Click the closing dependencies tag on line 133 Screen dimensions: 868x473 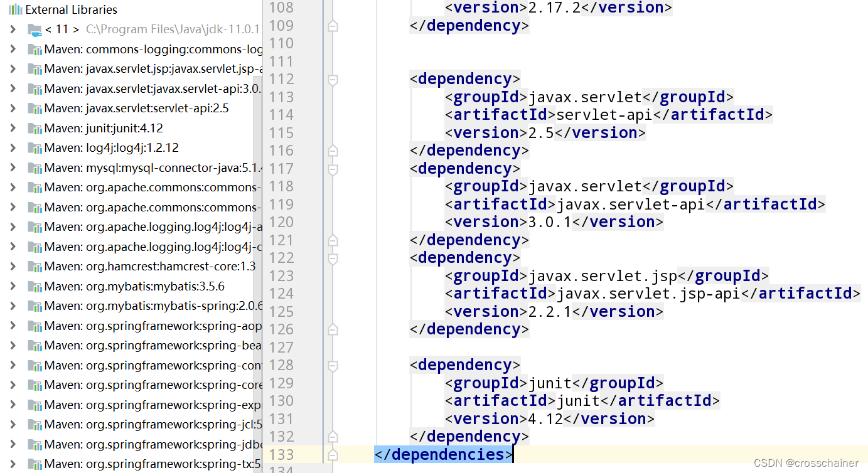pos(443,455)
